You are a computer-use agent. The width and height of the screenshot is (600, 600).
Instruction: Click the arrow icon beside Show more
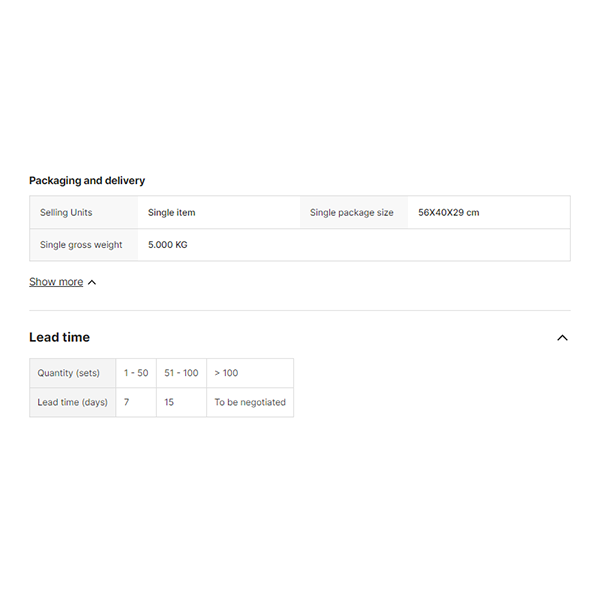pyautogui.click(x=92, y=283)
